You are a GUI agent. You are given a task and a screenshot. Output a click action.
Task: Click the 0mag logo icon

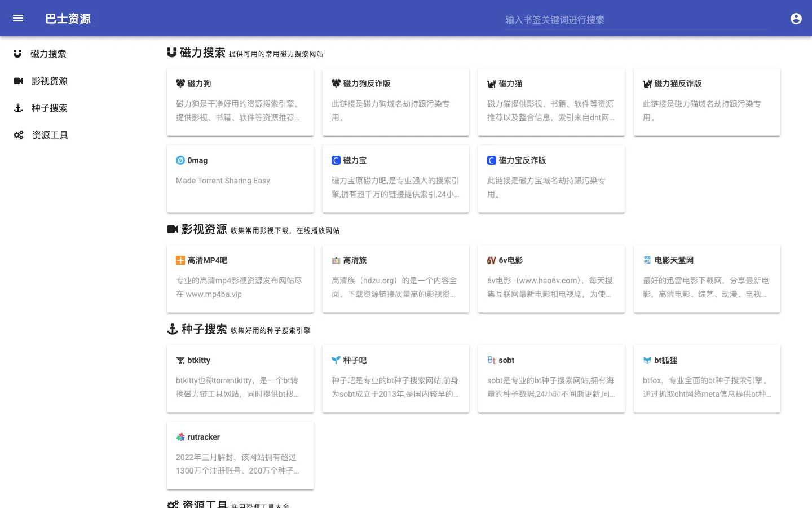[180, 160]
